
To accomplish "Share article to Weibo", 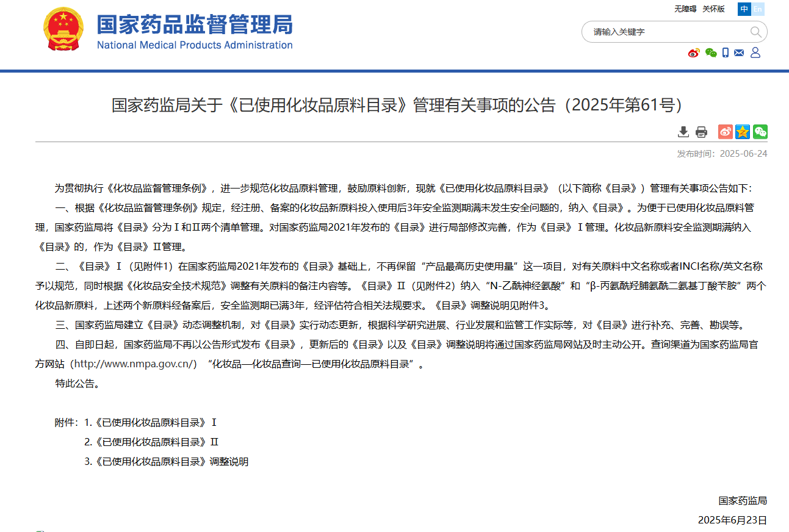I will 726,132.
